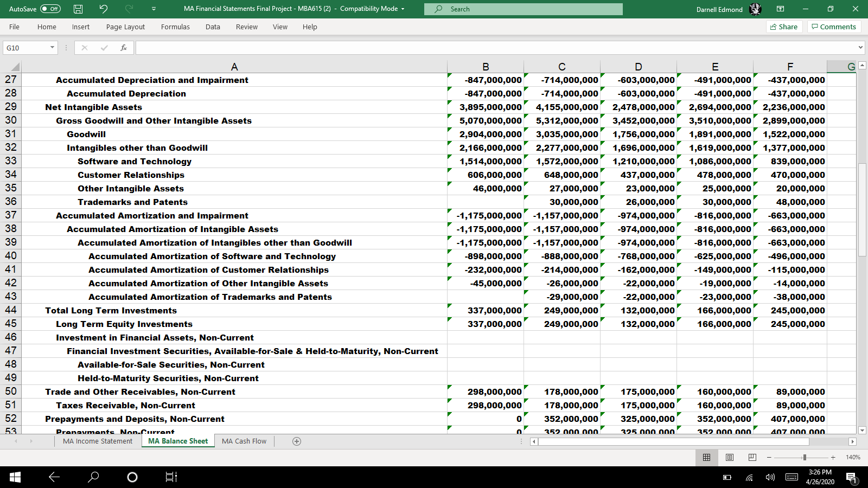
Task: Open Cortana circle icon
Action: pos(132,477)
